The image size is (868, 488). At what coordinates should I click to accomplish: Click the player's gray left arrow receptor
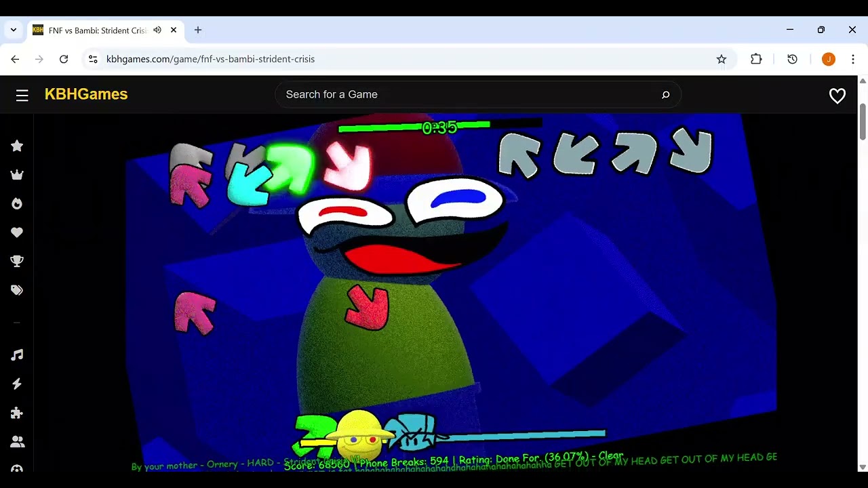coord(521,155)
